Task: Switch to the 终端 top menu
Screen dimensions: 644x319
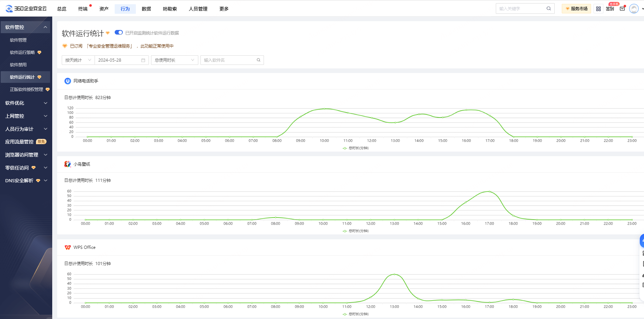Action: [83, 9]
